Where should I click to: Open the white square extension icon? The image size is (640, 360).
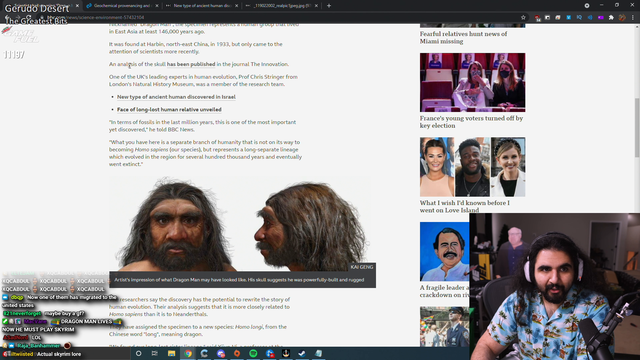(548, 18)
